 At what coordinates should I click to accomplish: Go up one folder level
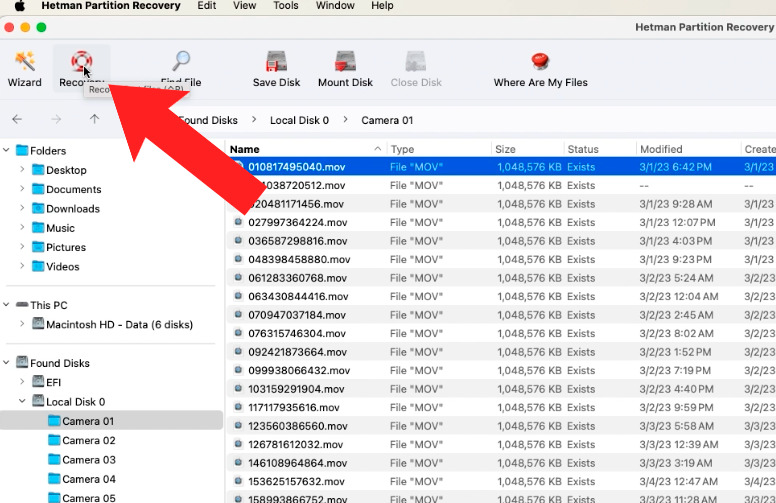95,119
